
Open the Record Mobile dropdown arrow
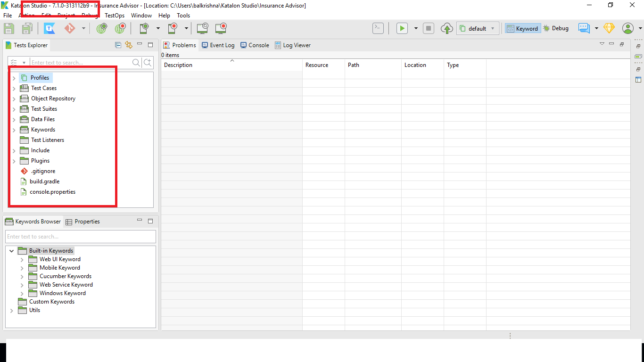tap(186, 28)
